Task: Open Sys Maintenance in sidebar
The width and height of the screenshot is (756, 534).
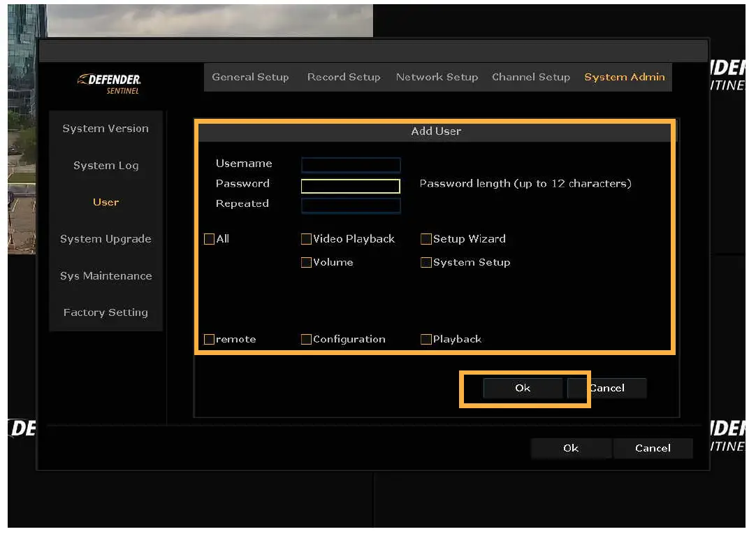Action: [106, 276]
